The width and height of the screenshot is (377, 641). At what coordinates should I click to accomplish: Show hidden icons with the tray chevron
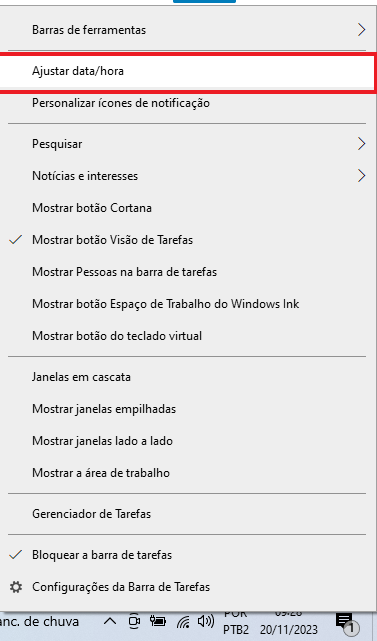tap(110, 622)
